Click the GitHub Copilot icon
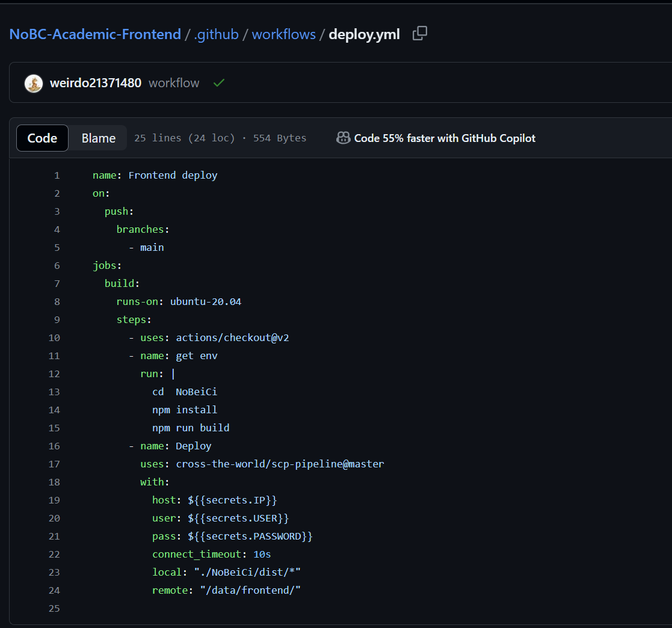 click(343, 138)
